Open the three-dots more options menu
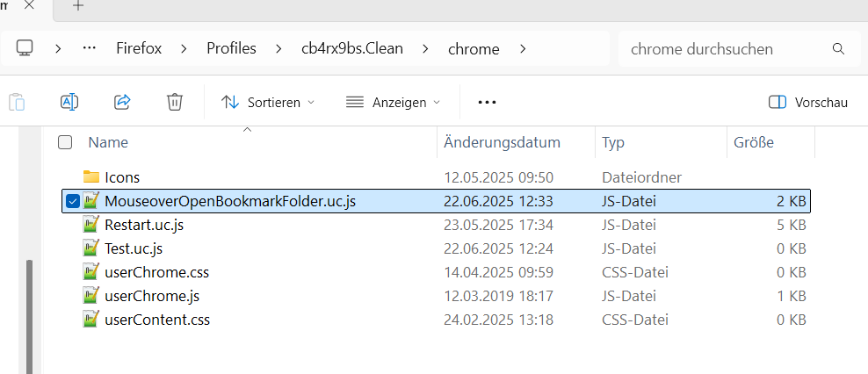 (x=487, y=102)
